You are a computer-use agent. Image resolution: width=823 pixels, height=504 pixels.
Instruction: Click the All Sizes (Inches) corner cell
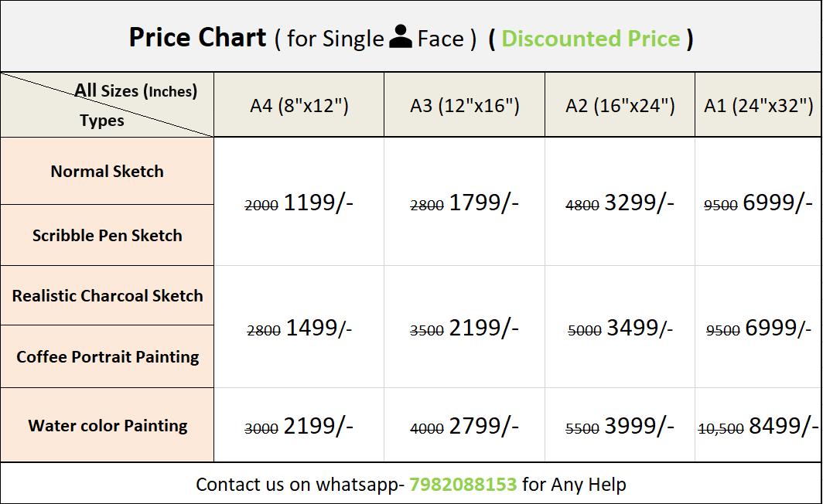click(107, 105)
